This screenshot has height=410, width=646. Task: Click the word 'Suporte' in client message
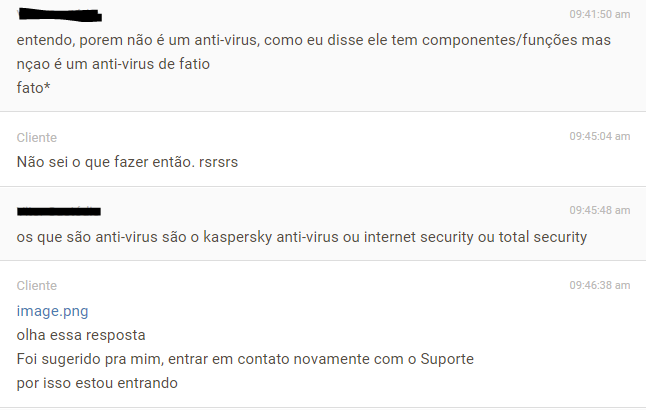click(447, 359)
